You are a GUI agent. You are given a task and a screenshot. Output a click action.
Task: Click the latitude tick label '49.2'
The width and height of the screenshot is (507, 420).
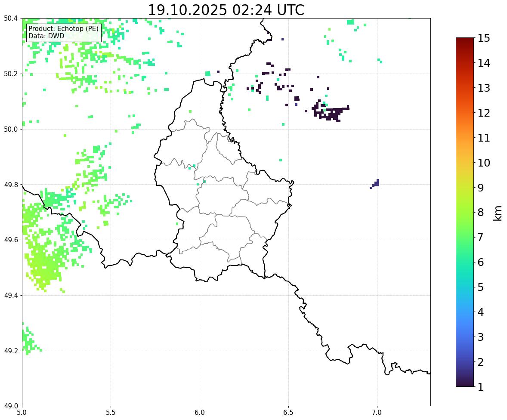[10, 351]
